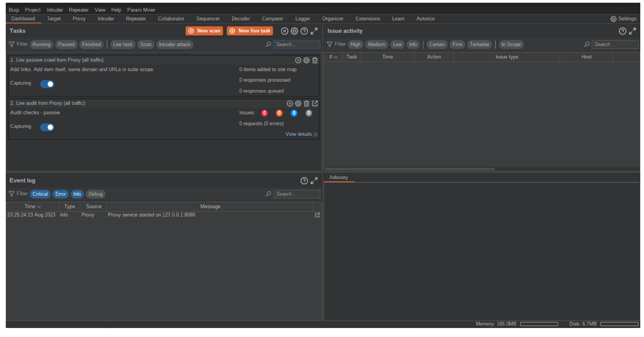The image size is (644, 337).
Task: Select the Advisory tab
Action: click(339, 177)
